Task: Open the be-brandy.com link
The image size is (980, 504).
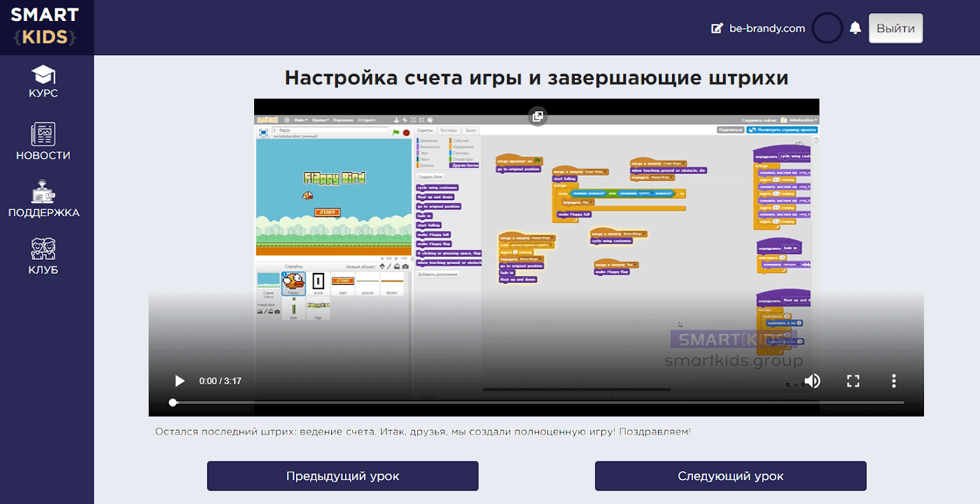Action: 766,29
